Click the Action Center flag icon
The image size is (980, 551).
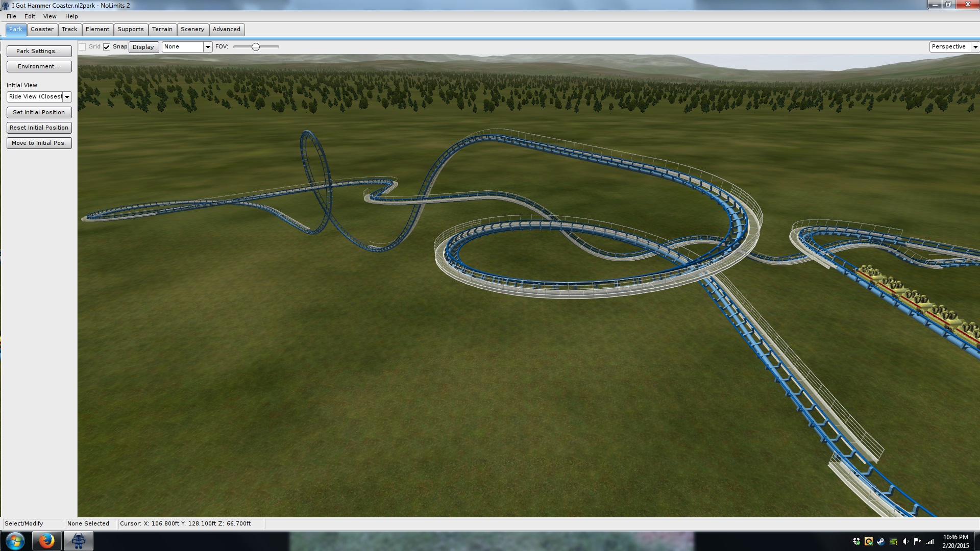coord(918,541)
